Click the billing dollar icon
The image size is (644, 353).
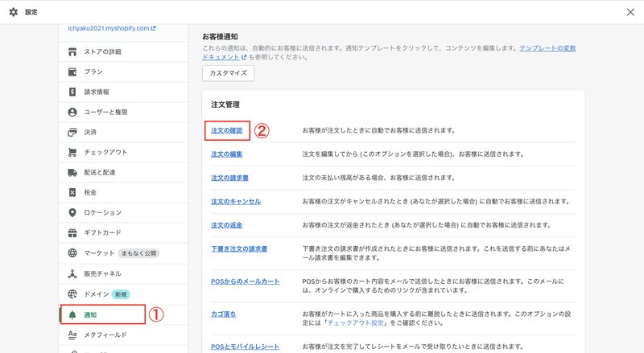(x=72, y=92)
